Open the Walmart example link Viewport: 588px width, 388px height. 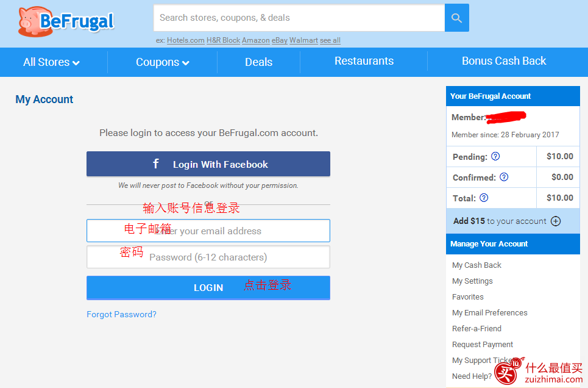pyautogui.click(x=304, y=40)
